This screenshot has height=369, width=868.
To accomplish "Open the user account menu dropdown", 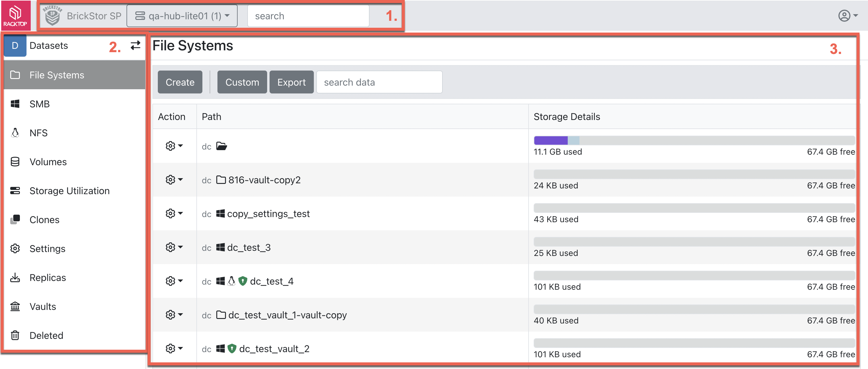I will [x=847, y=15].
